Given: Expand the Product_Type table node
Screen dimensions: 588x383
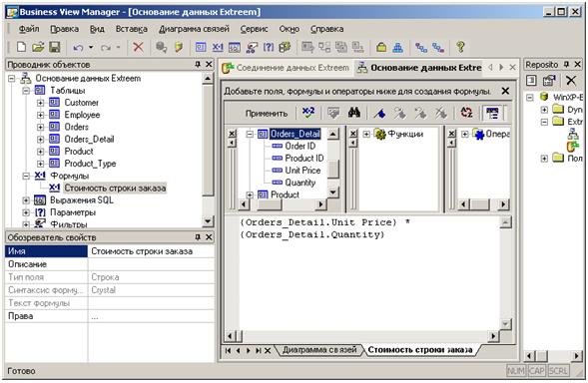Looking at the screenshot, I should [40, 164].
